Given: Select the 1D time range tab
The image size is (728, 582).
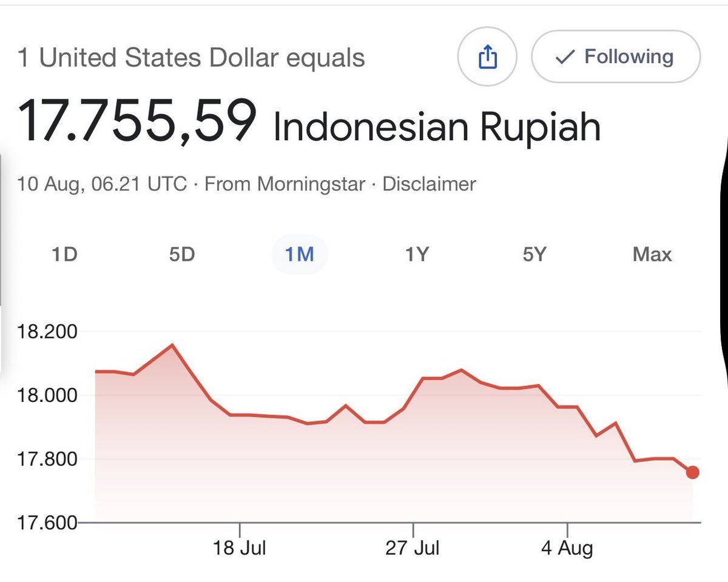Looking at the screenshot, I should point(64,254).
